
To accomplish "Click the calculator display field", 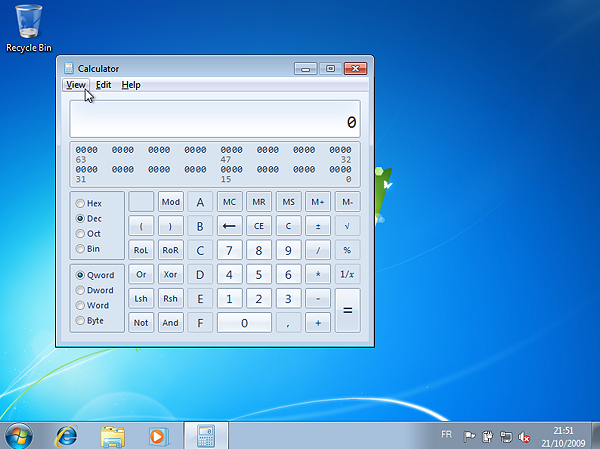I will point(215,120).
